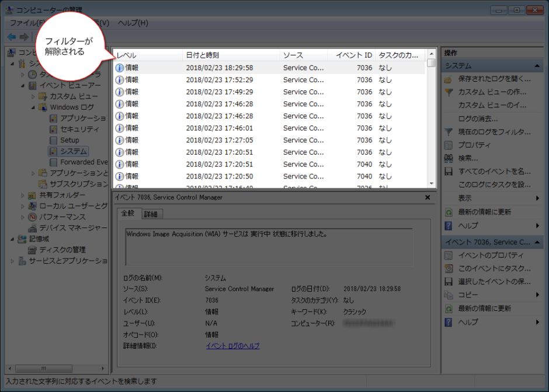Viewport: 549px width, 392px height.
Task: Select the デバイス マネージャー icon in tree
Action: [x=33, y=228]
